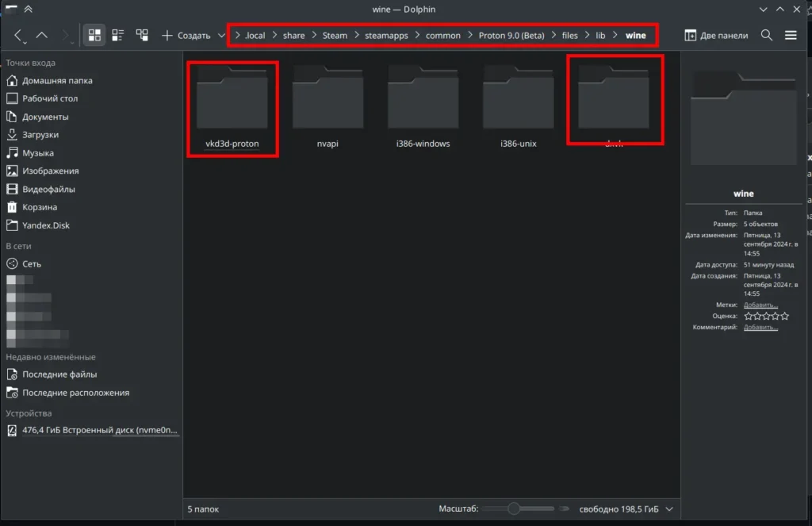Select the nvapi folder
Image resolution: width=812 pixels, height=526 pixels.
click(327, 108)
